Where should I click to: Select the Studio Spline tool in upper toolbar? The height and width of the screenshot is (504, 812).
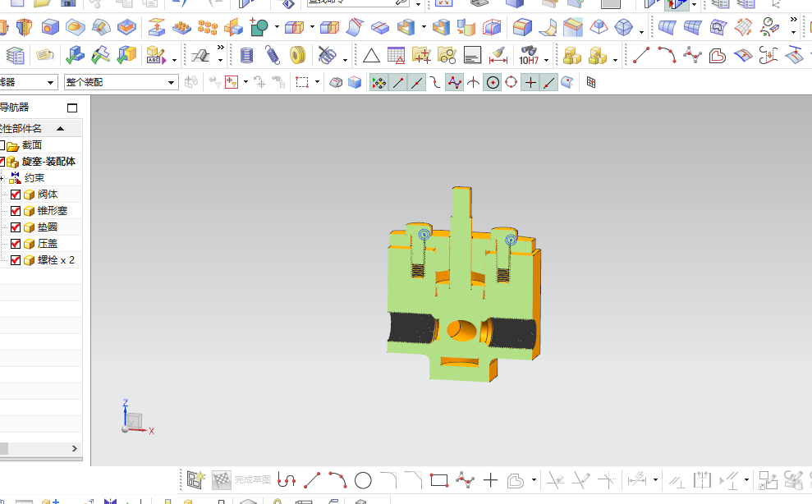(692, 55)
